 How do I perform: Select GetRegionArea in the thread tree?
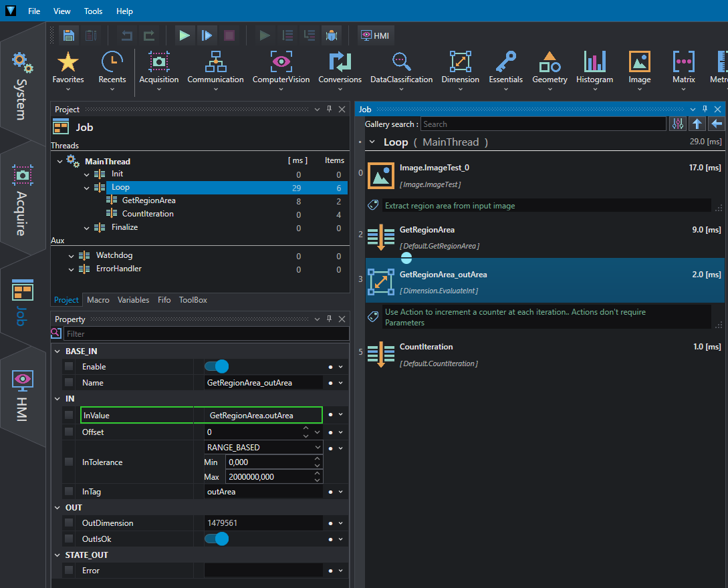coord(148,200)
